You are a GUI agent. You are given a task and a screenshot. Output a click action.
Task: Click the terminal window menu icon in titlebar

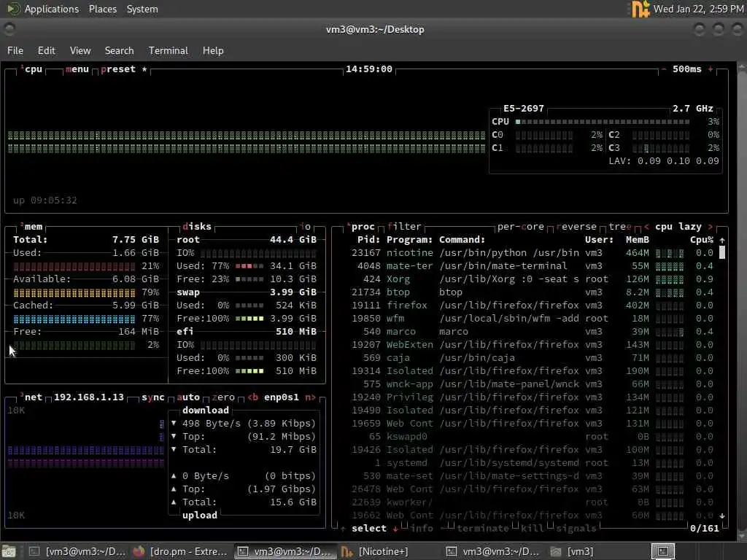(x=9, y=29)
